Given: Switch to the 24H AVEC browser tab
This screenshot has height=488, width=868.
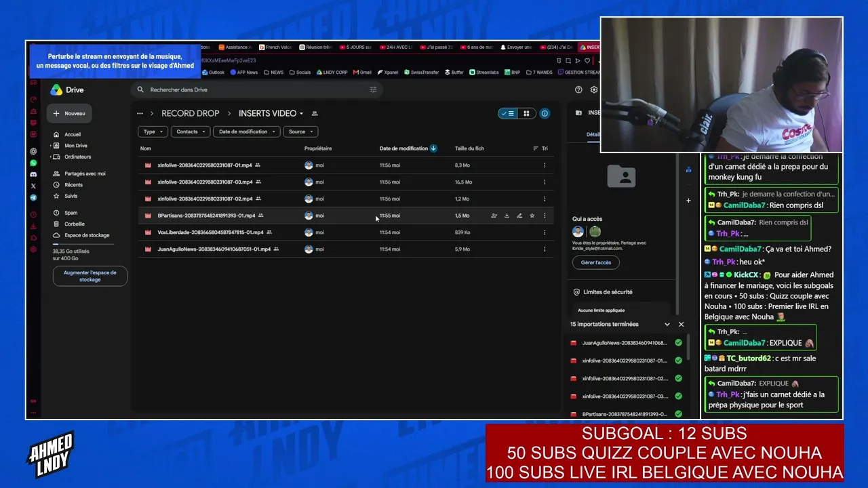Looking at the screenshot, I should [396, 47].
